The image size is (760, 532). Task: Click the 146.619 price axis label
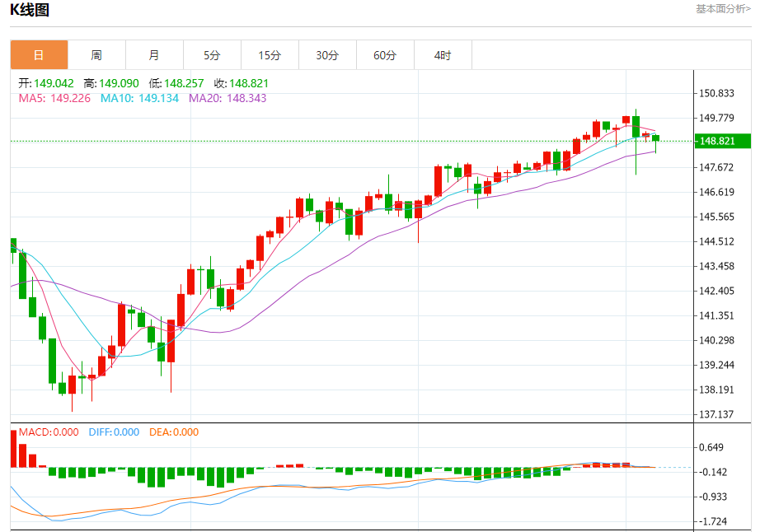(716, 192)
